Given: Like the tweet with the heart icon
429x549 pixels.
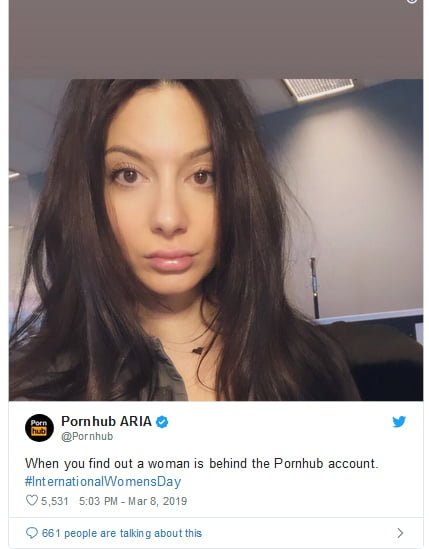Looking at the screenshot, I should pos(32,500).
